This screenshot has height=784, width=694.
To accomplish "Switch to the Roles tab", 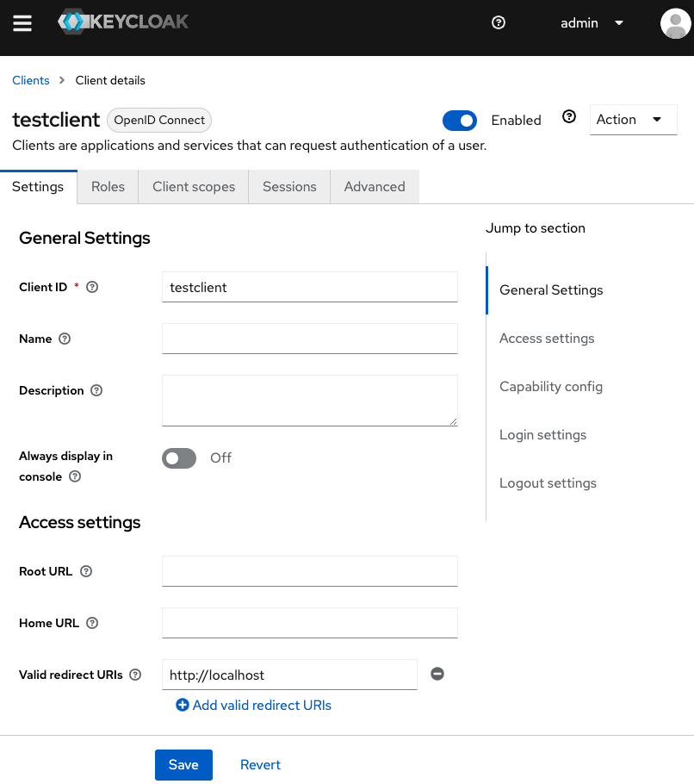I will (x=107, y=186).
